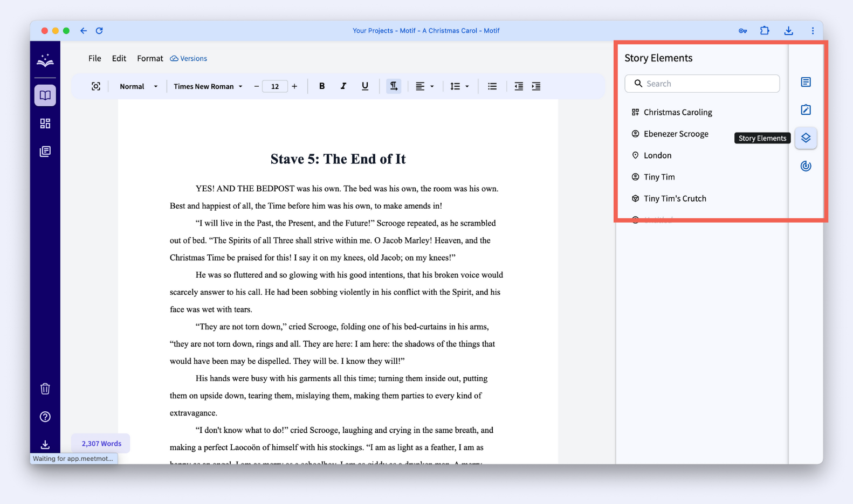Image resolution: width=853 pixels, height=504 pixels.
Task: Toggle underline formatting
Action: coord(365,86)
